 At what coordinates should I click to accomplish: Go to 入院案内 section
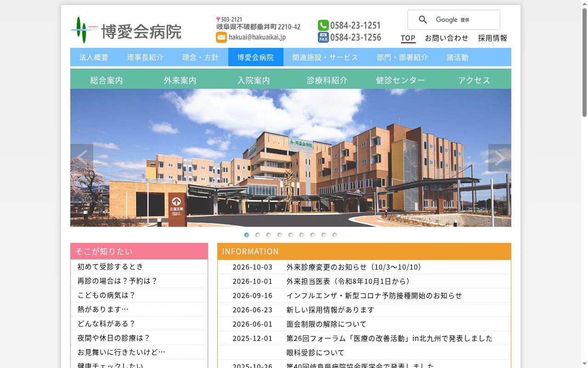pyautogui.click(x=254, y=80)
